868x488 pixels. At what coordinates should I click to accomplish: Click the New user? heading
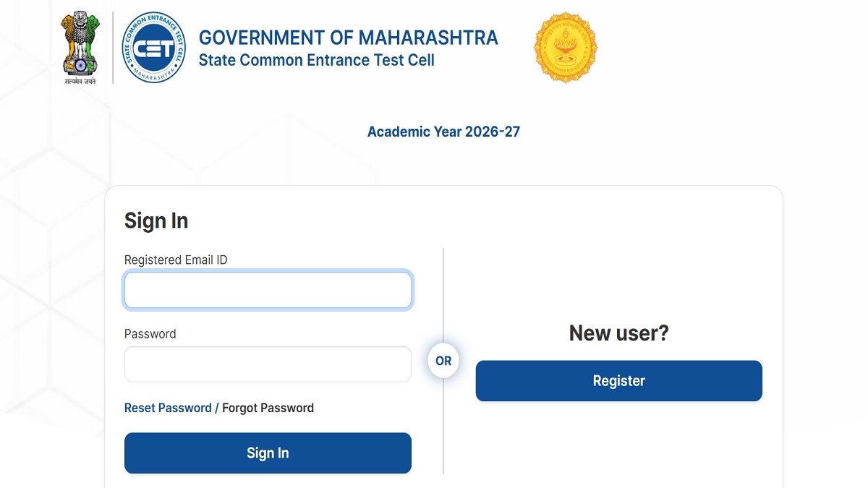click(x=618, y=333)
